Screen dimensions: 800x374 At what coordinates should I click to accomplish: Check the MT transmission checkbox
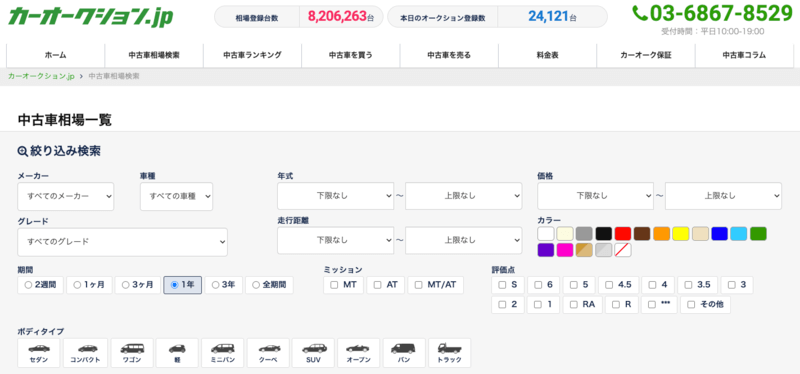click(x=334, y=285)
